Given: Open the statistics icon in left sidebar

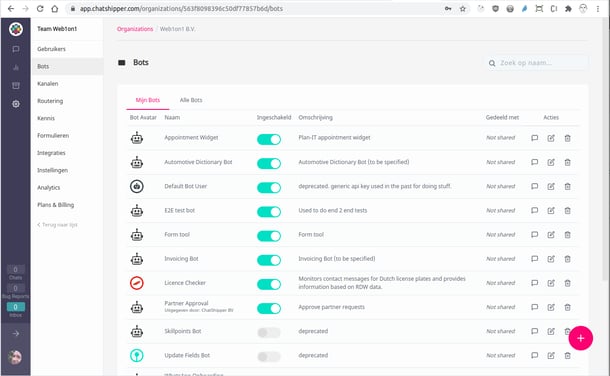Looking at the screenshot, I should pos(16,68).
